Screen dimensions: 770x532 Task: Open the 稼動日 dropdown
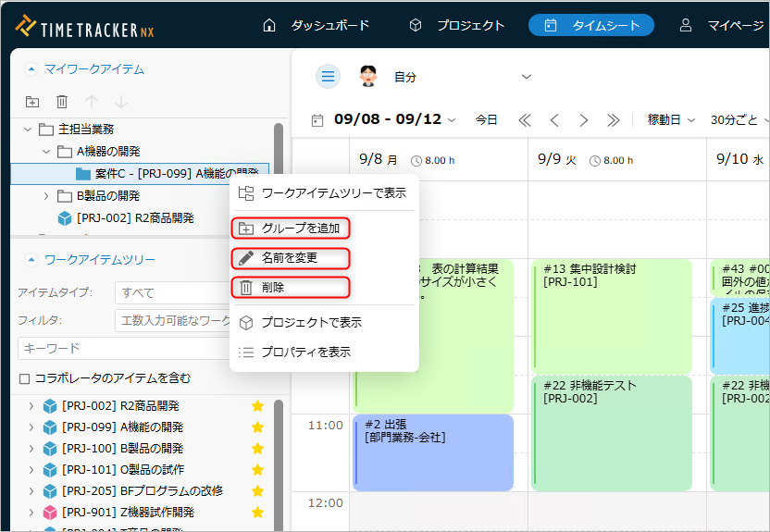tap(671, 120)
